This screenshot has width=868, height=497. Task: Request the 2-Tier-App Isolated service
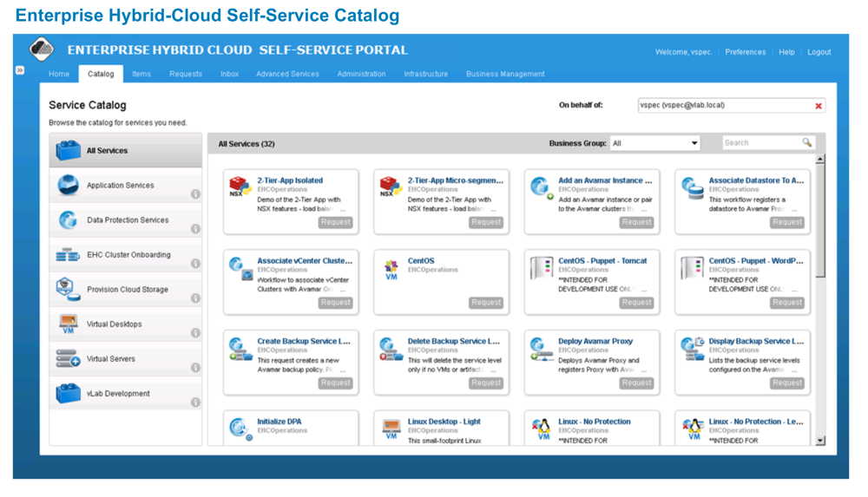click(335, 222)
